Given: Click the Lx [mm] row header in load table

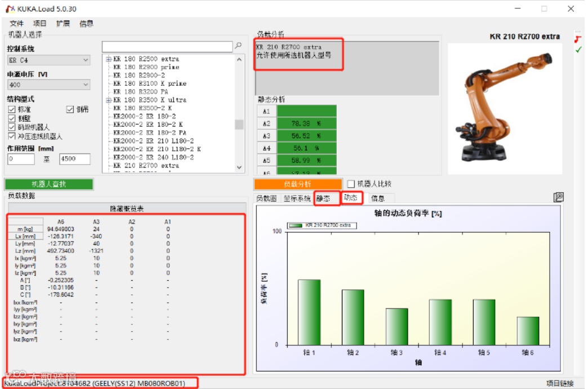Looking at the screenshot, I should (x=25, y=236).
